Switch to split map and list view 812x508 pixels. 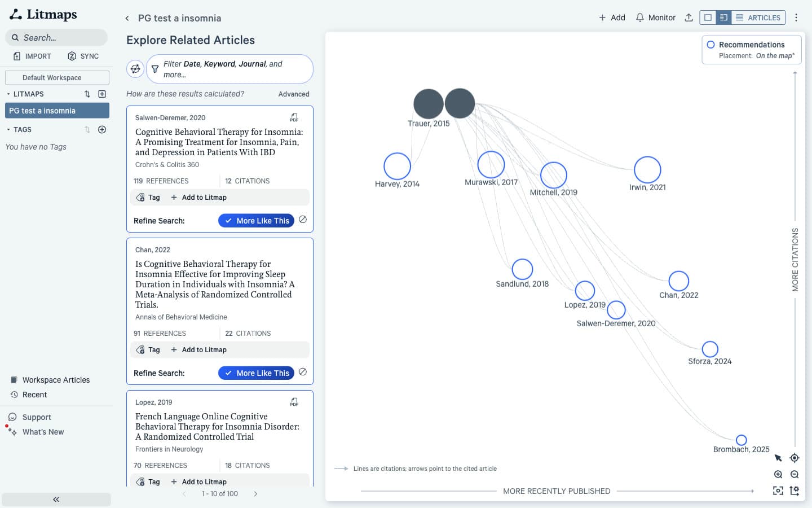click(x=723, y=17)
